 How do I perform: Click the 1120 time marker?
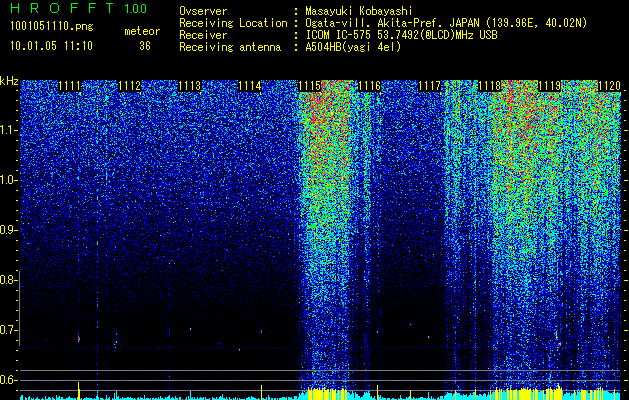click(609, 86)
